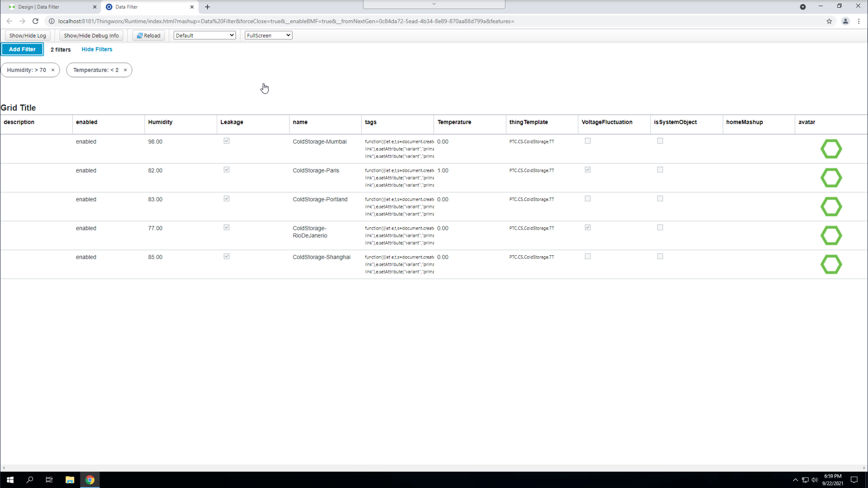Toggle Leakage checkbox for ColdStorage-Mumbai
Screen dimensions: 868x488
[226, 141]
